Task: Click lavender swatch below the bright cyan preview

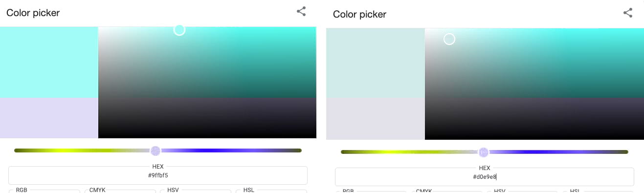Action: click(49, 118)
